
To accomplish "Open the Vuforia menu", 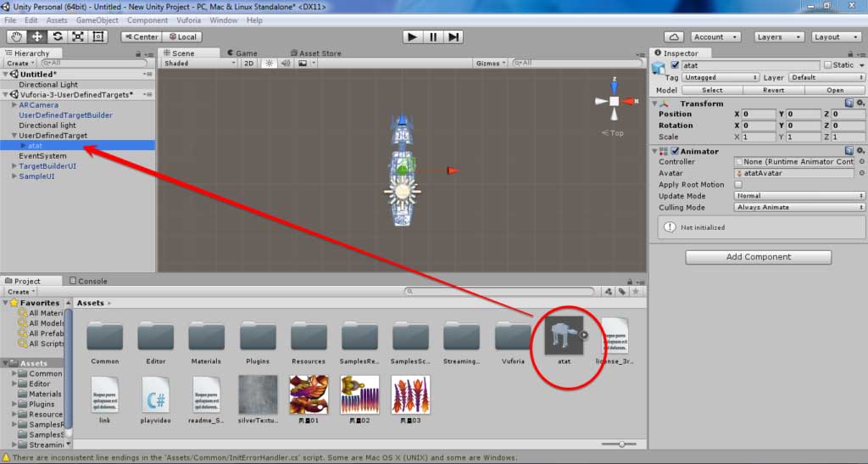I will click(x=188, y=20).
